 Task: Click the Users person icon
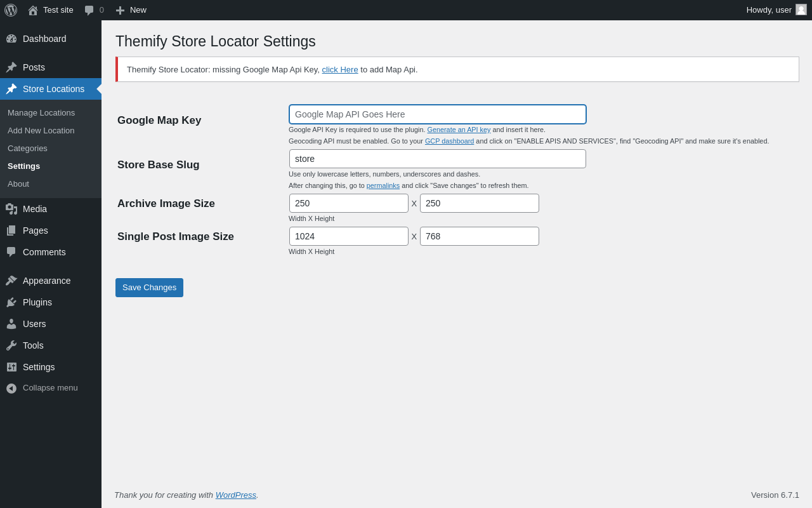click(11, 324)
